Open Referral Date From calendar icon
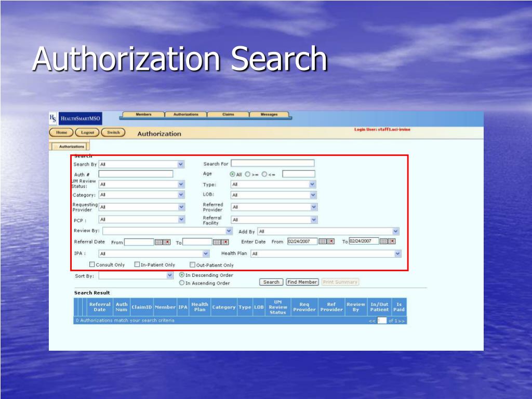The image size is (532, 399). coord(158,242)
